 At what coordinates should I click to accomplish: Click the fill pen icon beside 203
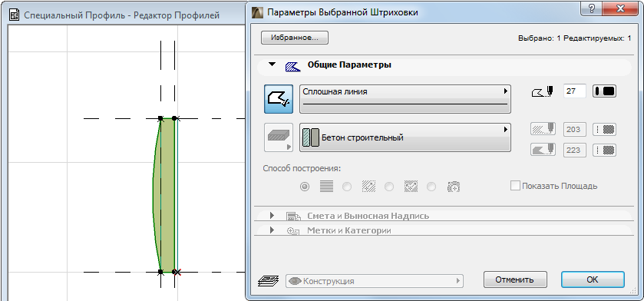click(543, 129)
